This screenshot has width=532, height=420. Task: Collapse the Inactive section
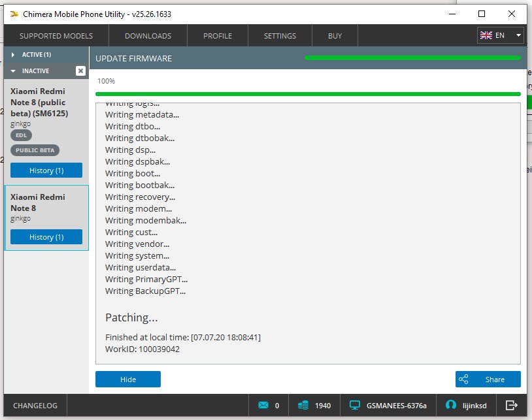pyautogui.click(x=13, y=71)
